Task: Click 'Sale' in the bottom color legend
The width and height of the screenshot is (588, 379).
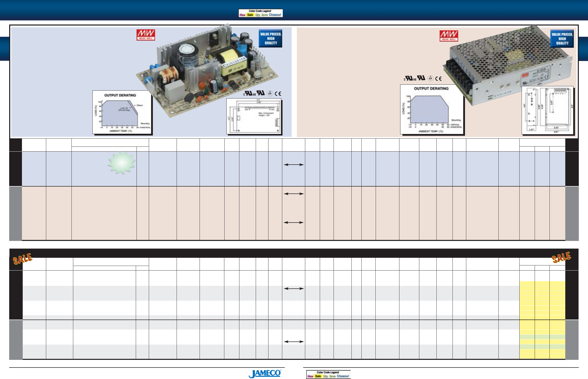Action: (x=318, y=376)
